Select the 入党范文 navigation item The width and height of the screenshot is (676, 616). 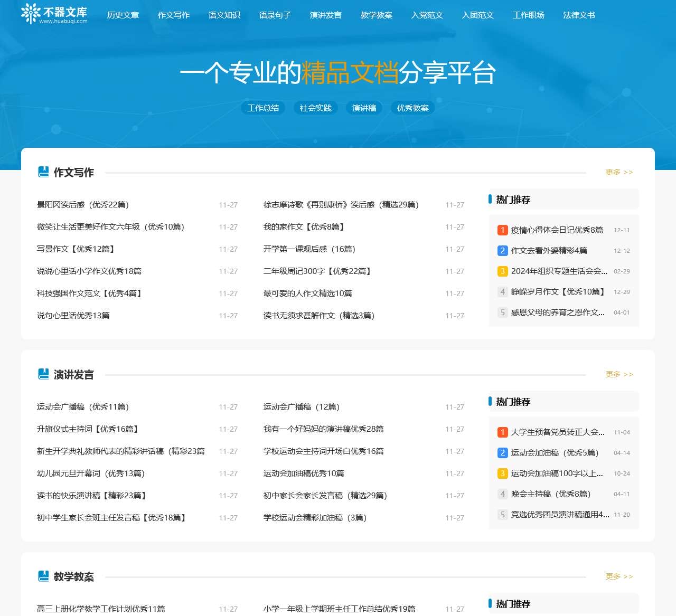click(x=427, y=15)
